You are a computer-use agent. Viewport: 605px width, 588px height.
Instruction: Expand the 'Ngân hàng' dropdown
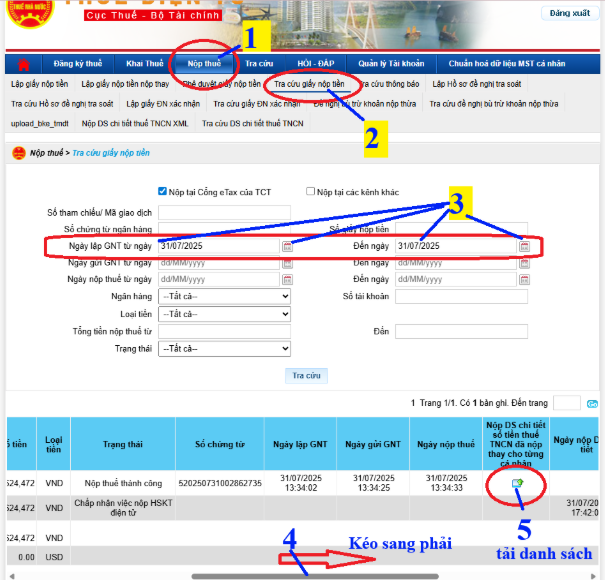tap(223, 297)
